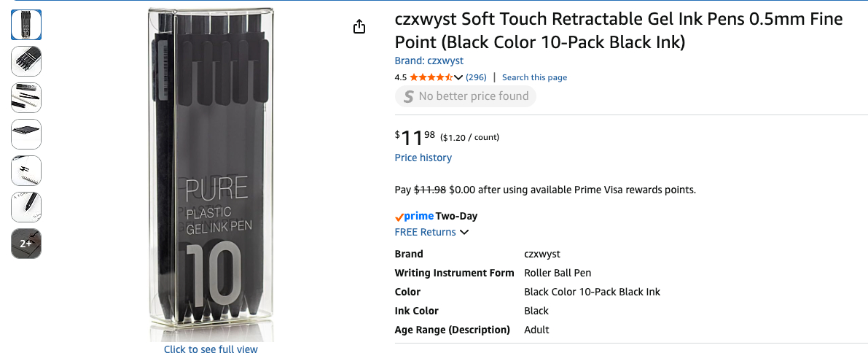The height and width of the screenshot is (353, 868).
Task: Click the 'Click to see full view' link
Action: point(211,349)
